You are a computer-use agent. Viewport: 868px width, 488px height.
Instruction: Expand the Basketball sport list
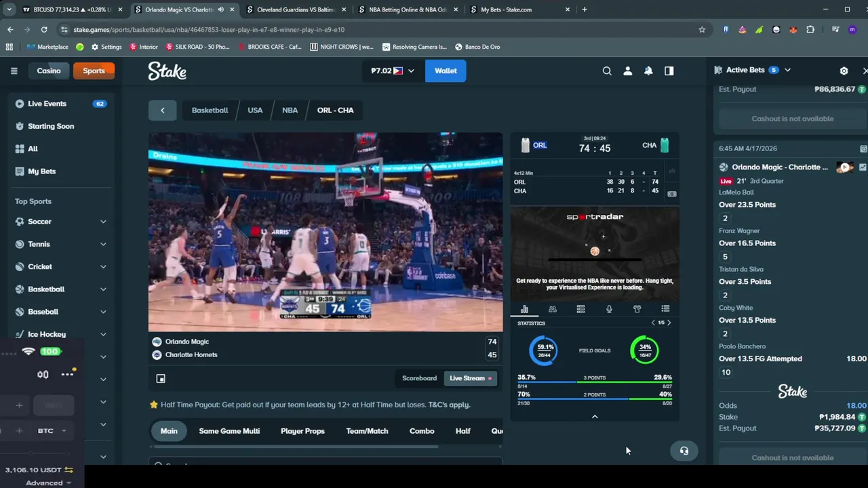pyautogui.click(x=103, y=289)
